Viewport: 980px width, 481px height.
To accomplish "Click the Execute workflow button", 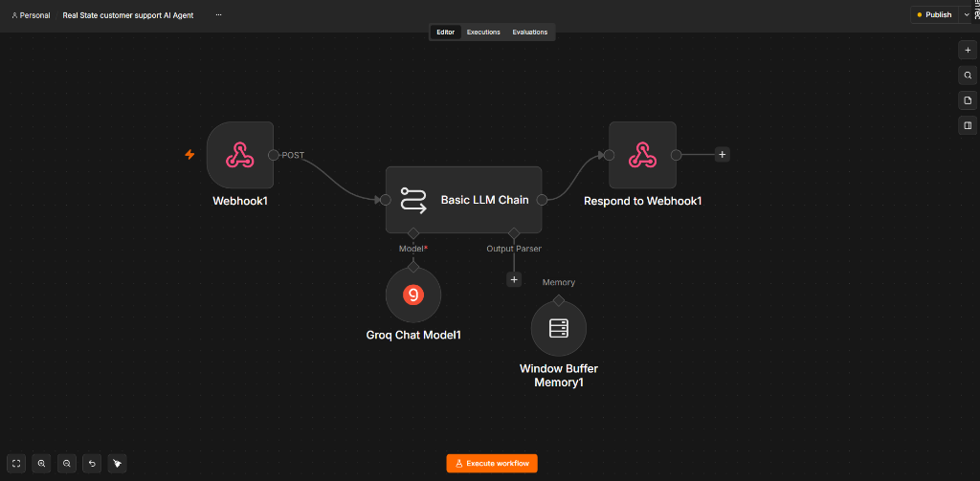I will (x=492, y=464).
